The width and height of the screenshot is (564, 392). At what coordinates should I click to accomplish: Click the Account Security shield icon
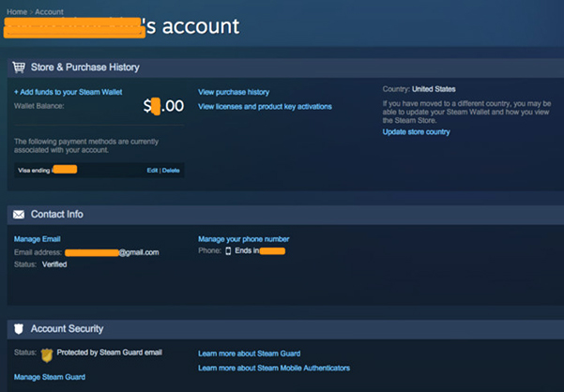(x=19, y=329)
